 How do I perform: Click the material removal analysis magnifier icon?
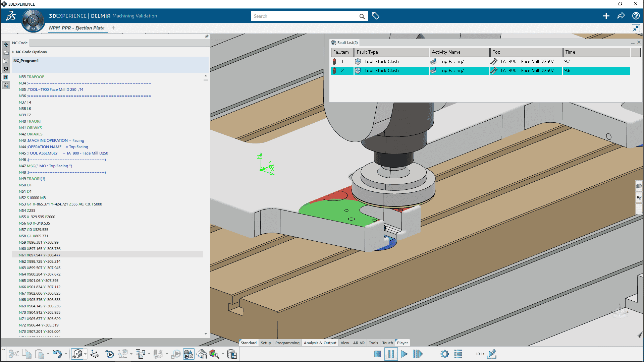214,354
